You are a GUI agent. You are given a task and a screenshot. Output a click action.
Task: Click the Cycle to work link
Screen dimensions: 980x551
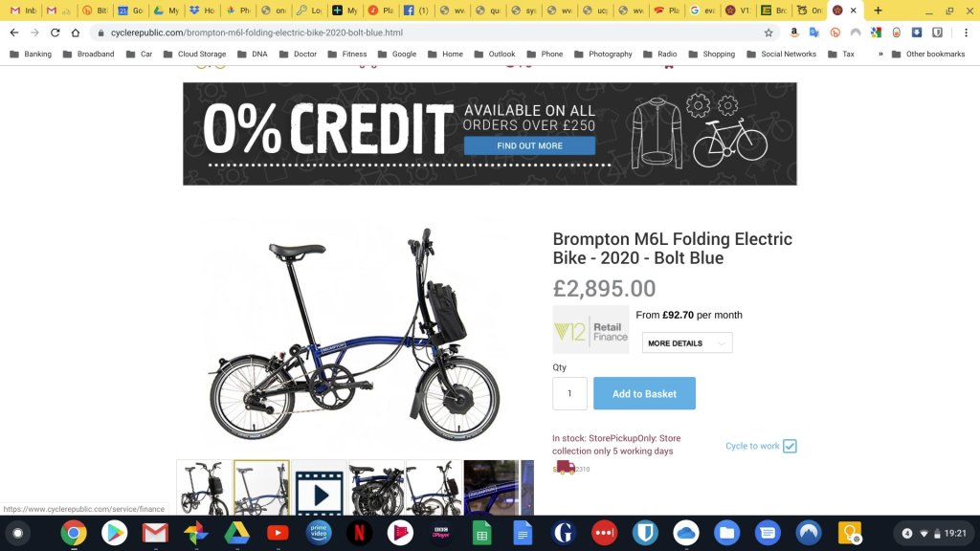752,446
